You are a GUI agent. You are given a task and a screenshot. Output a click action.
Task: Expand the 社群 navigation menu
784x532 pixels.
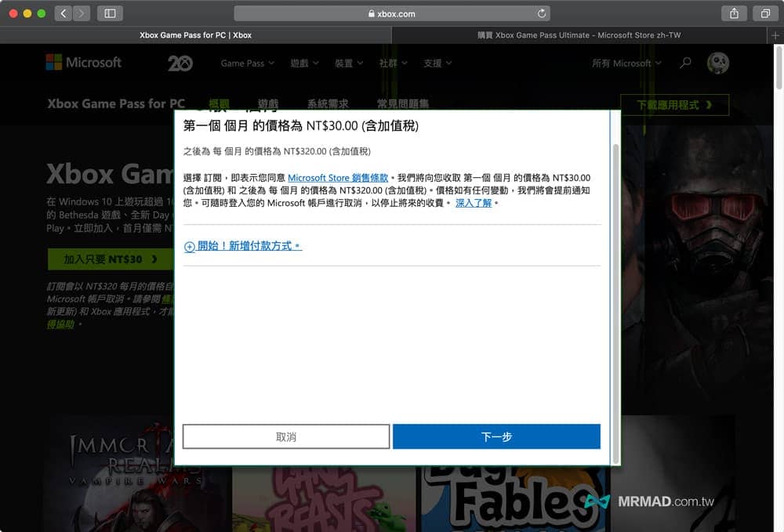394,63
